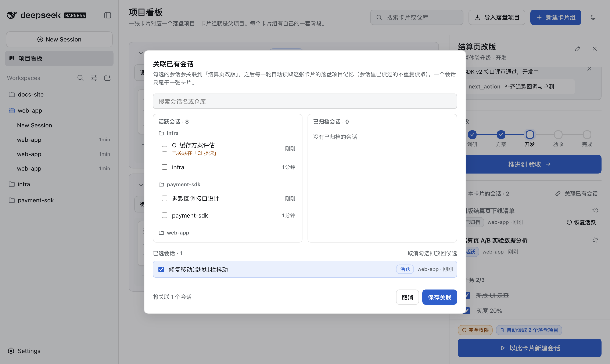Collapse the first card group chevron
The height and width of the screenshot is (364, 610).
click(x=141, y=53)
